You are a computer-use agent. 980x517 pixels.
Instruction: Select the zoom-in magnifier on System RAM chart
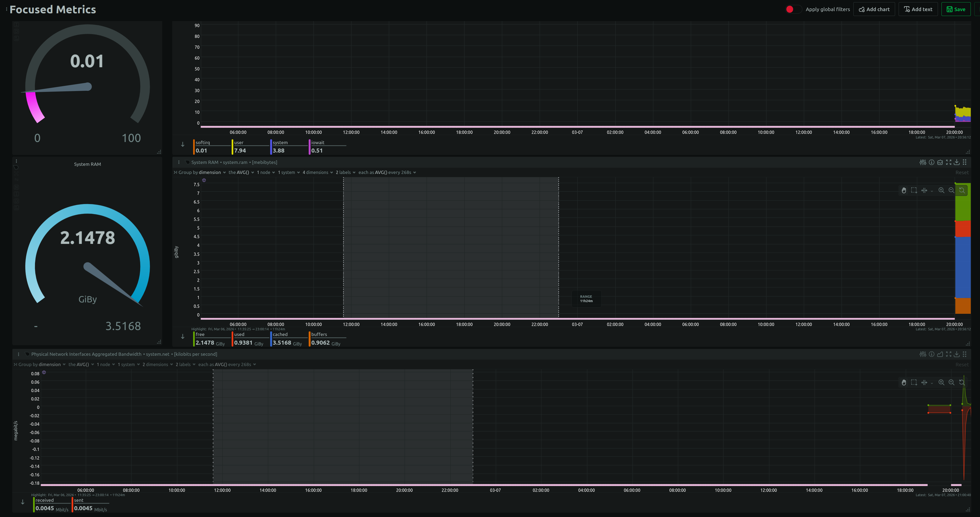click(x=941, y=190)
